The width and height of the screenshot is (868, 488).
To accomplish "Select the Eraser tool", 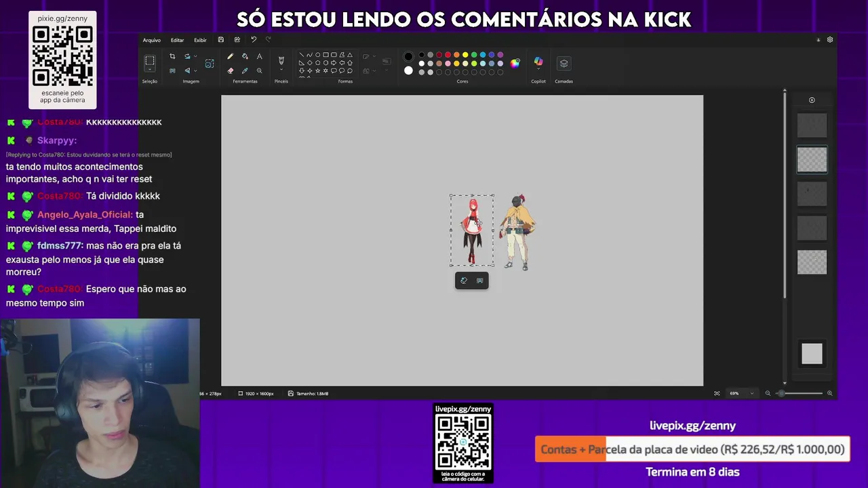I will tap(231, 70).
